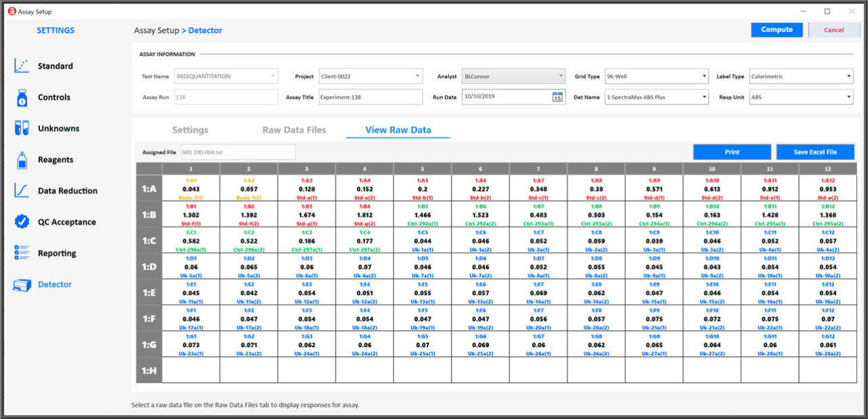The height and width of the screenshot is (419, 868).
Task: Switch to the Settings tab
Action: [x=190, y=130]
